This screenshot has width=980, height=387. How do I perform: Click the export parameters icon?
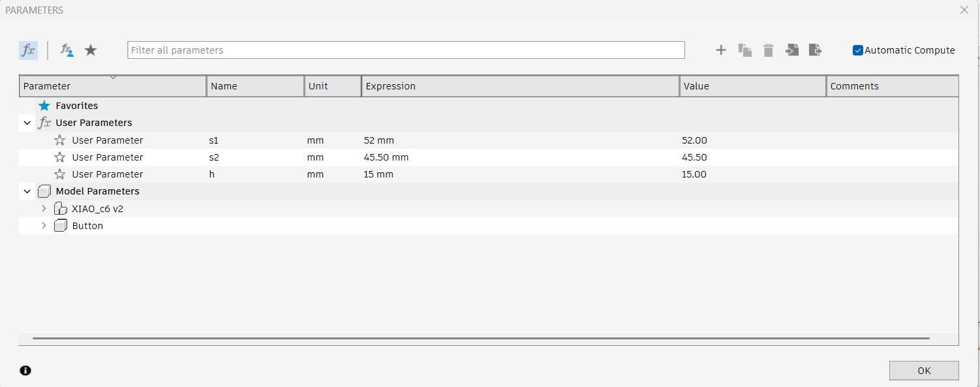point(816,50)
